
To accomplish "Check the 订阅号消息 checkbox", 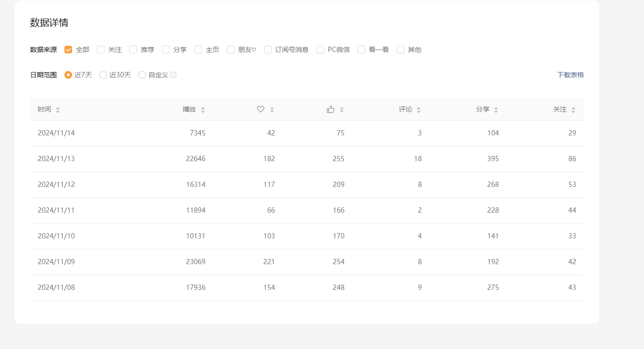I will tap(268, 50).
